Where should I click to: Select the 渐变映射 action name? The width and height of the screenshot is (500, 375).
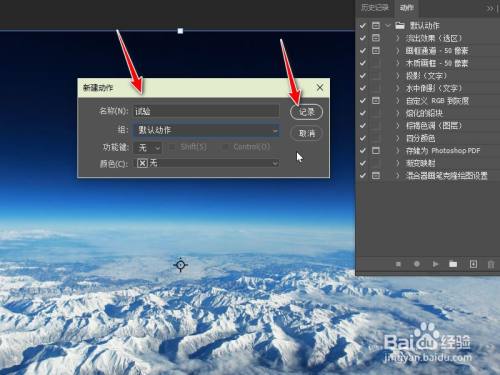420,163
